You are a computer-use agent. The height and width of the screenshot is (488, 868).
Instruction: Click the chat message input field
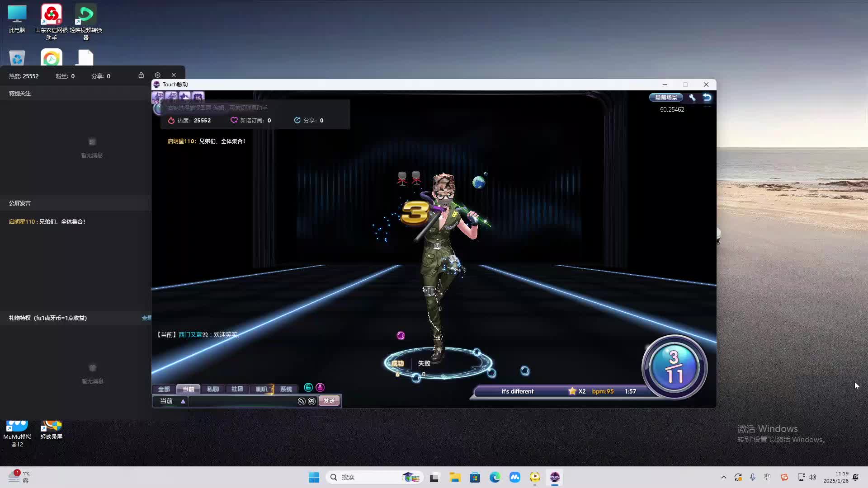coord(242,401)
